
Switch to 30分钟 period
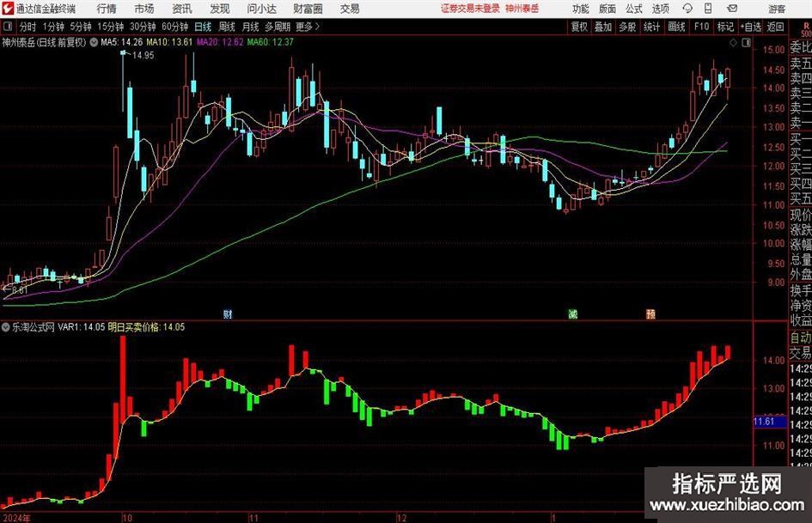click(143, 27)
